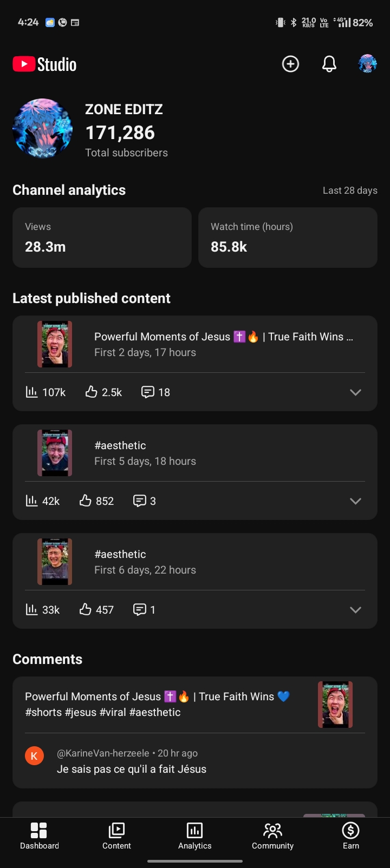Expand the Powerful Moments of Jesus card
This screenshot has height=868, width=390.
355,392
